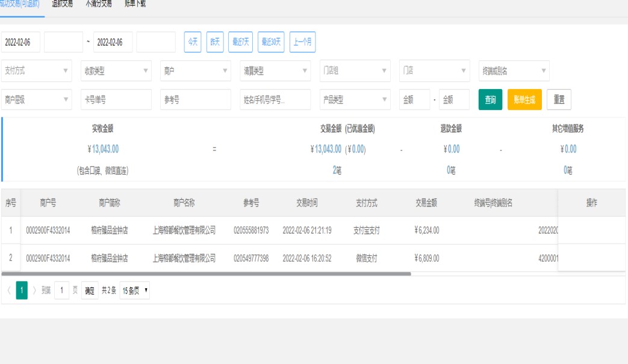Open the 15条/页 page size selector
This screenshot has height=364, width=628.
coord(135,291)
